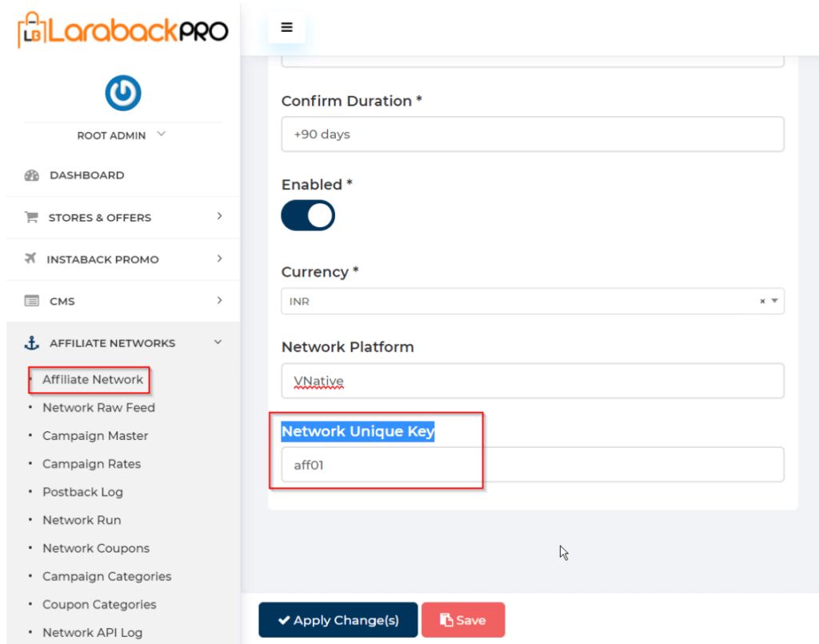Expand the Stores & Offers submenu chevron

click(219, 216)
